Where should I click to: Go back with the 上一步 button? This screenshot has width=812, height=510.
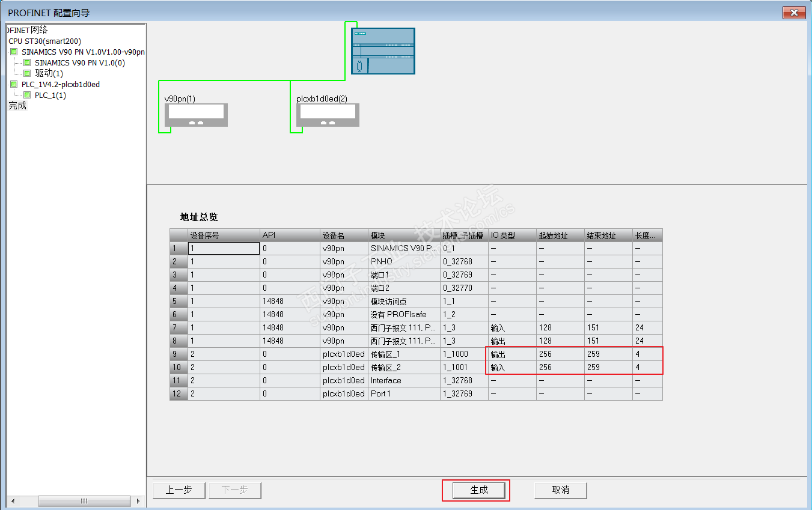pyautogui.click(x=179, y=490)
